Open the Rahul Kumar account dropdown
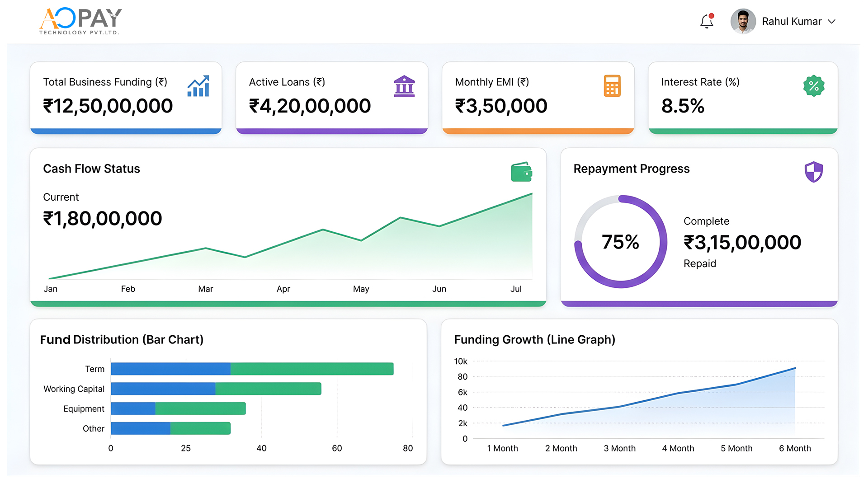Image resolution: width=868 pixels, height=488 pixels. 791,21
